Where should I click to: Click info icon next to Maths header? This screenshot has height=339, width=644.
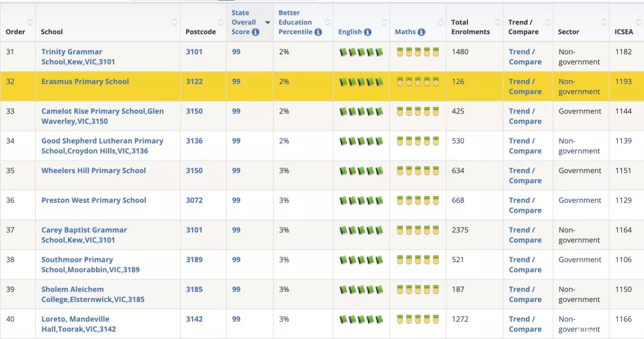[x=422, y=32]
